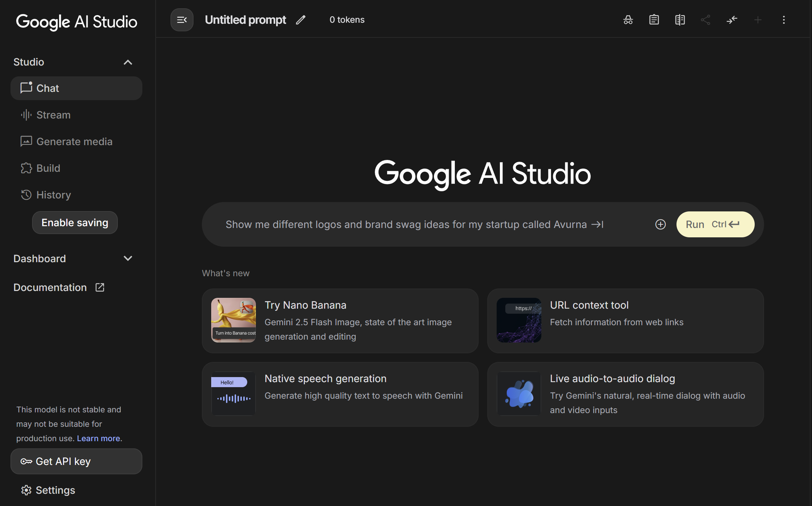Click the Get API key button
Image resolution: width=812 pixels, height=506 pixels.
[76, 461]
